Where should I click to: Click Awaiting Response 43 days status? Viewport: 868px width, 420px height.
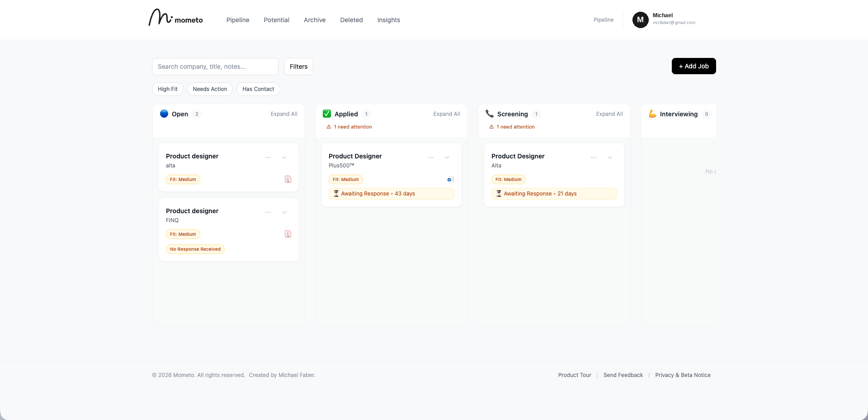392,194
